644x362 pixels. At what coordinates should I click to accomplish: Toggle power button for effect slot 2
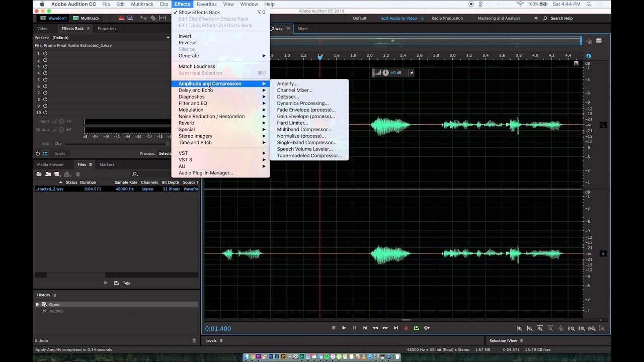[45, 60]
